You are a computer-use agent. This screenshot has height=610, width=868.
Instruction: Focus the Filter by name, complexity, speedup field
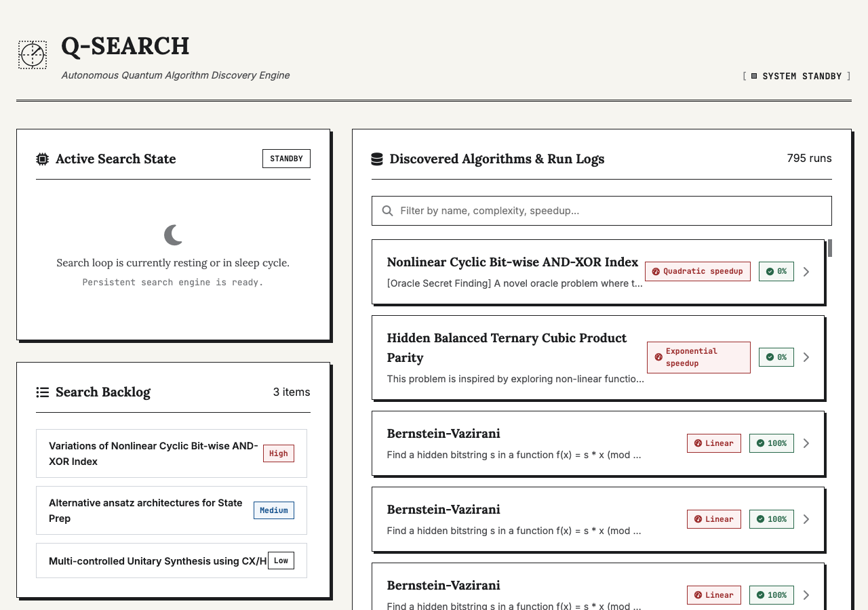601,211
